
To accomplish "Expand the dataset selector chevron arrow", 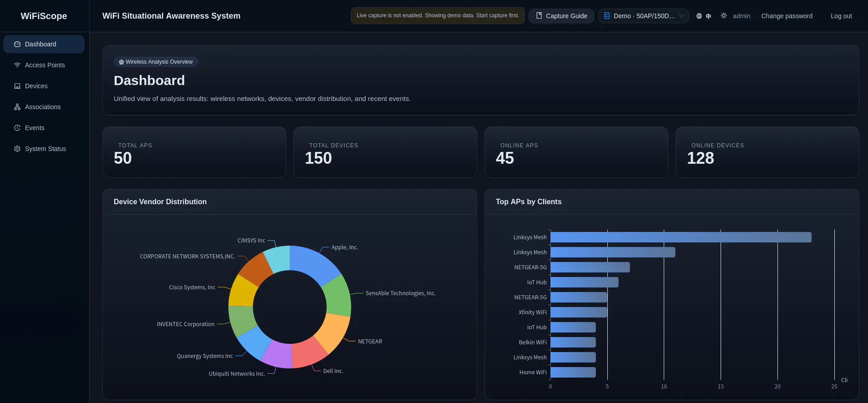I will click(681, 16).
